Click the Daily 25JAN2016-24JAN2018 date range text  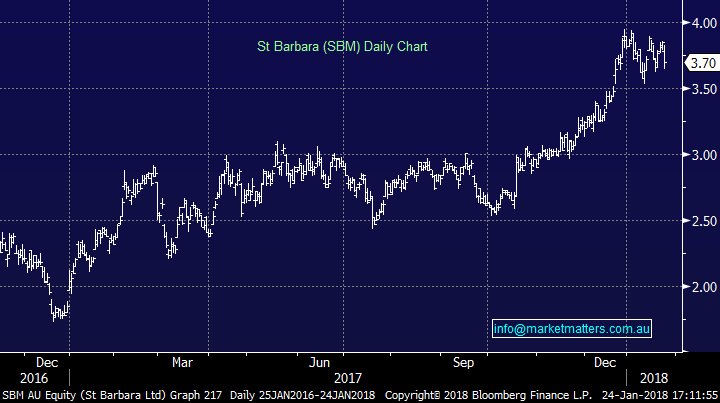(302, 395)
